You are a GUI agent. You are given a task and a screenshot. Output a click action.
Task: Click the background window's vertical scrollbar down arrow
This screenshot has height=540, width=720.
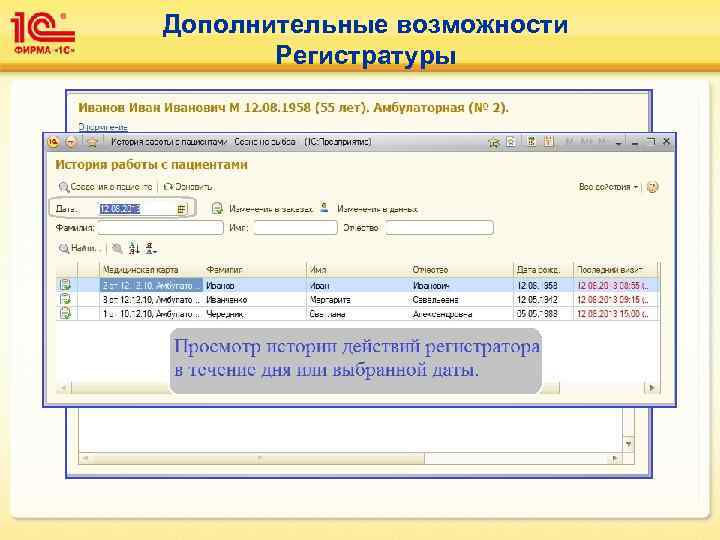pos(628,444)
